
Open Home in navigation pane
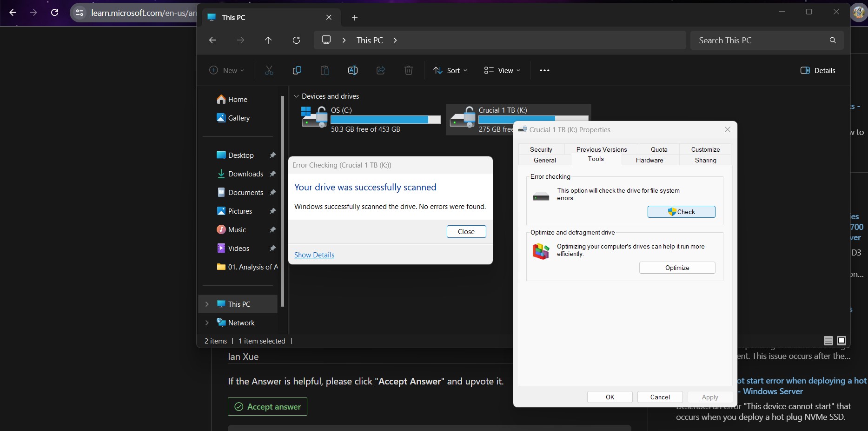(x=232, y=99)
